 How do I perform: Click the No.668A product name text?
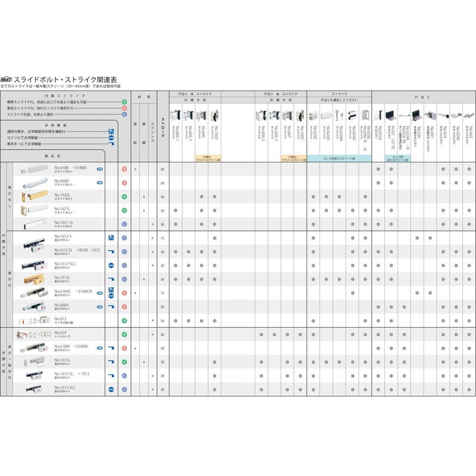62,306
